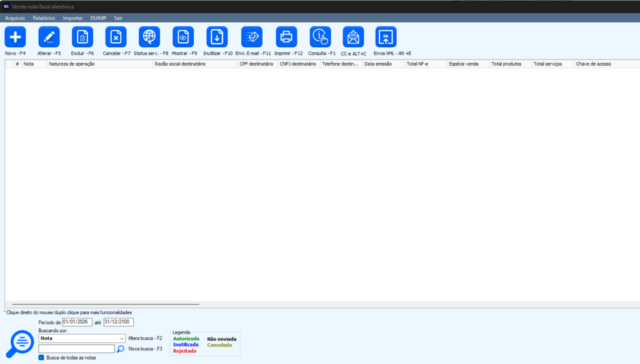
Task: Focus the empty search text field
Action: (x=76, y=349)
